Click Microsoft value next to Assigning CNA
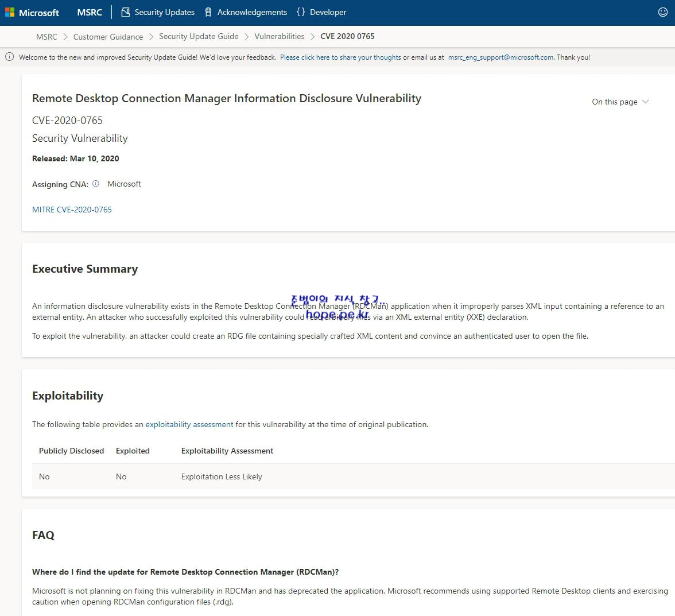 (x=124, y=184)
